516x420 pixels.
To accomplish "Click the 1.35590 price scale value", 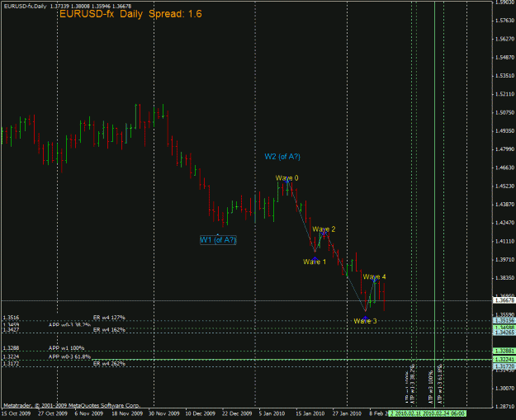I will (504, 314).
